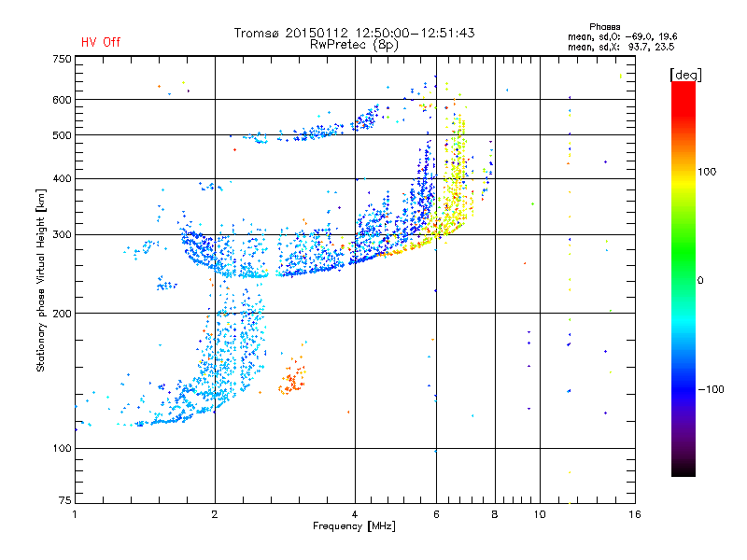Click the 'mean, sd,X: 93.7, 23.5' line
Viewport: 747px width, 560px height.
point(621,47)
